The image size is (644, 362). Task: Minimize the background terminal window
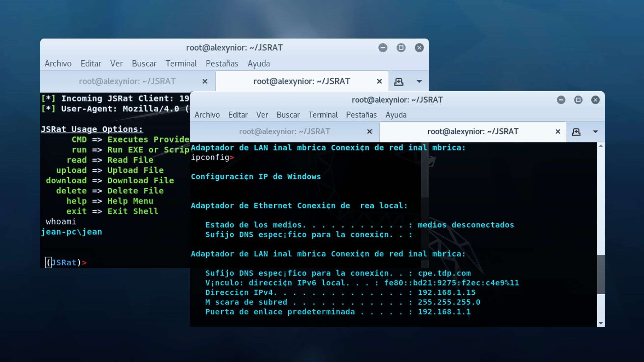[x=383, y=48]
